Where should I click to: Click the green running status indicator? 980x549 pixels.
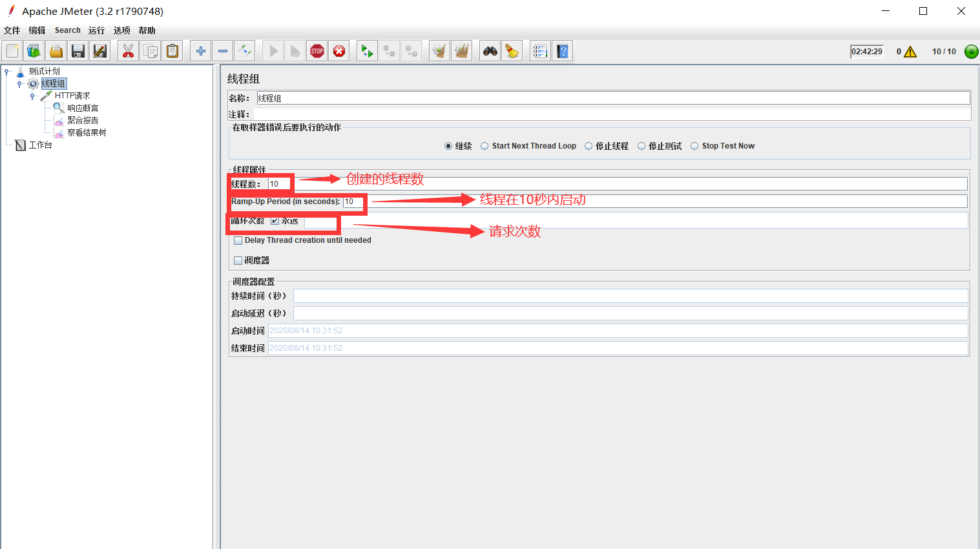pos(971,52)
